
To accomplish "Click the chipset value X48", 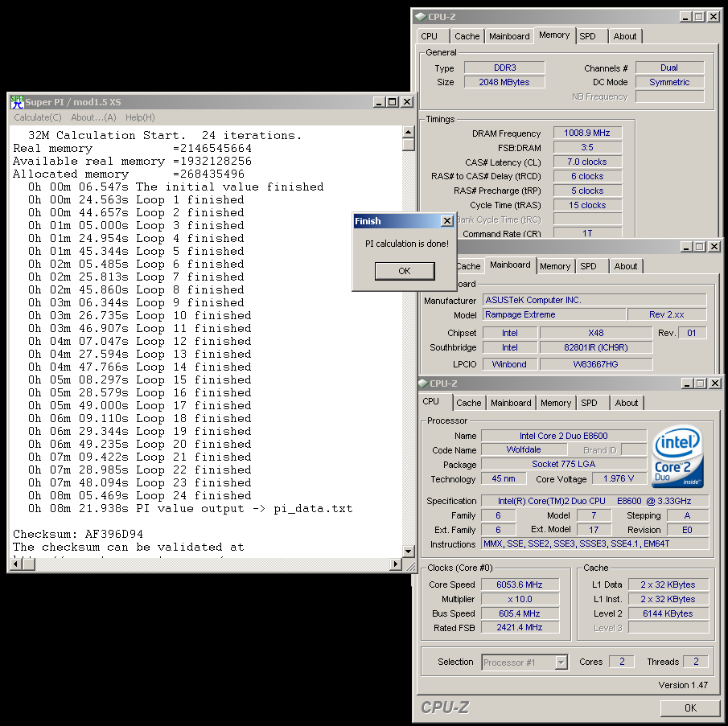I will click(596, 333).
